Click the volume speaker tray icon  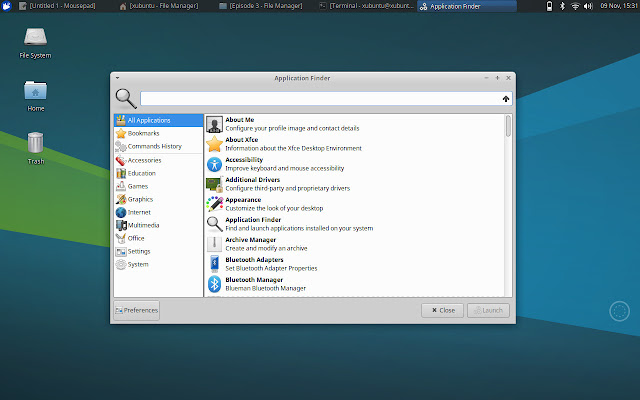[588, 6]
